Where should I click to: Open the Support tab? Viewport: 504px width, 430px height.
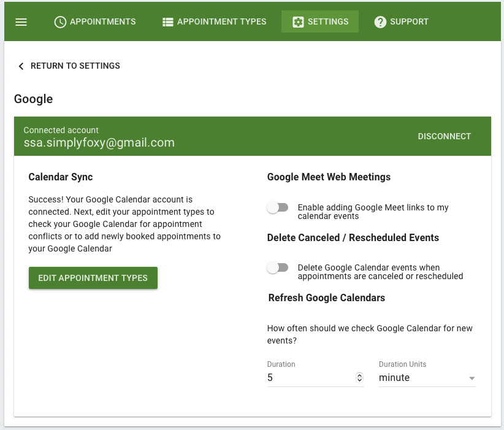[x=402, y=21]
